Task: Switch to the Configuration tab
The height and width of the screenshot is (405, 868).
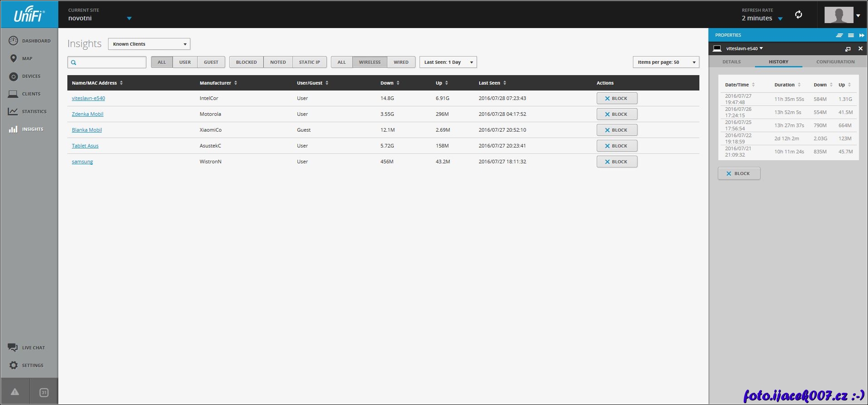Action: click(835, 62)
